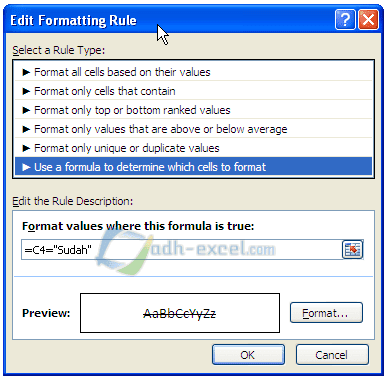Choose Format only top or bottom ranked values
Image resolution: width=387 pixels, height=382 pixels.
pos(193,110)
